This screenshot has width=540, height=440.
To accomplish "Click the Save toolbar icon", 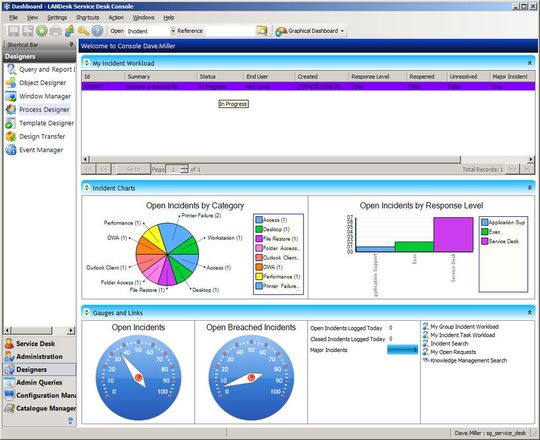I will point(14,31).
